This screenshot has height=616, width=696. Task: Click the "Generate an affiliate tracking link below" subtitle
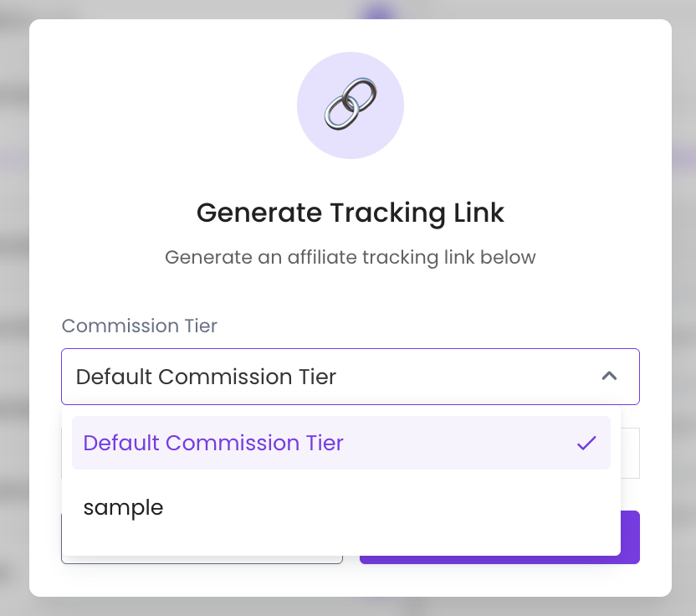point(351,257)
